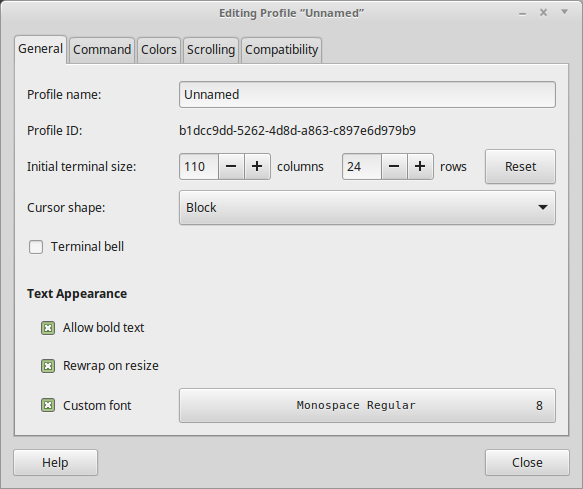Minimize the Editing Profile window

pos(522,13)
